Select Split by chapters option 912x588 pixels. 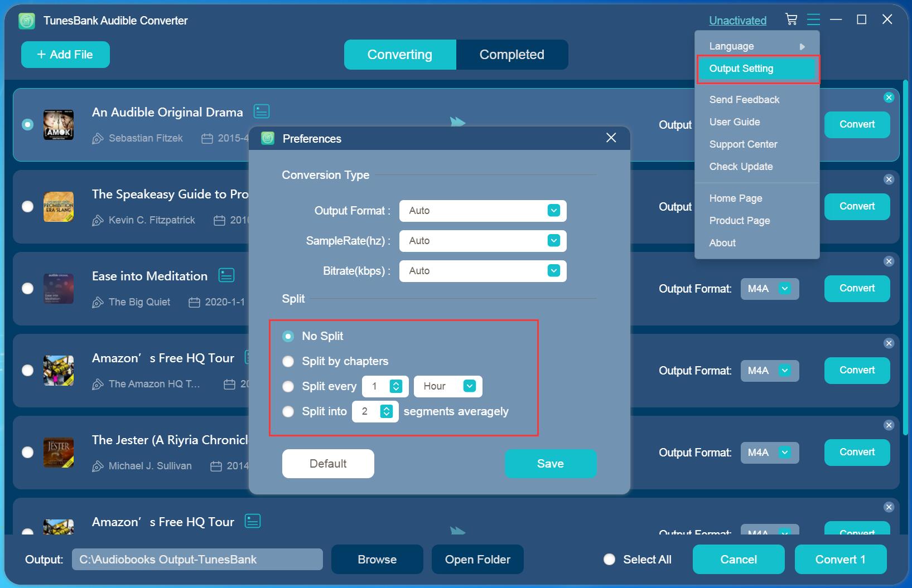click(288, 361)
